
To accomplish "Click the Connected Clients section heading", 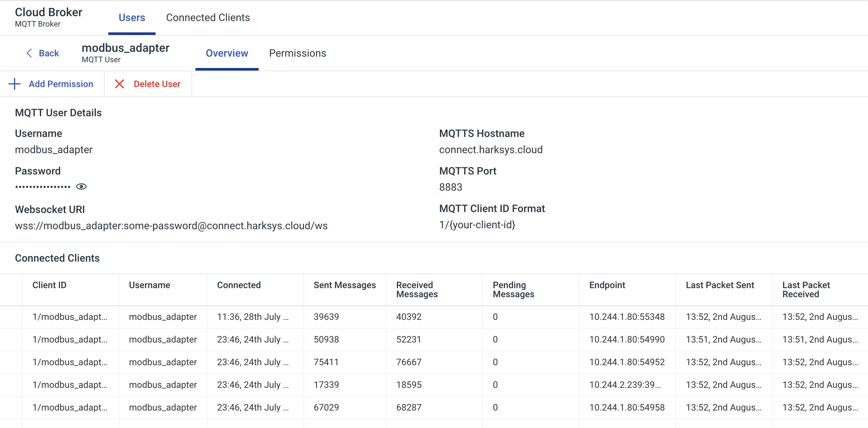I will click(57, 258).
